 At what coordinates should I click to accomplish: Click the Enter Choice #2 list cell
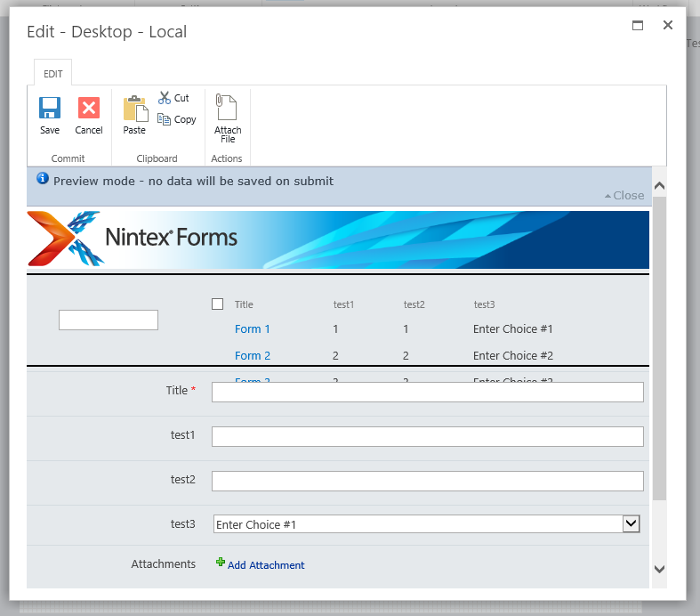click(513, 356)
